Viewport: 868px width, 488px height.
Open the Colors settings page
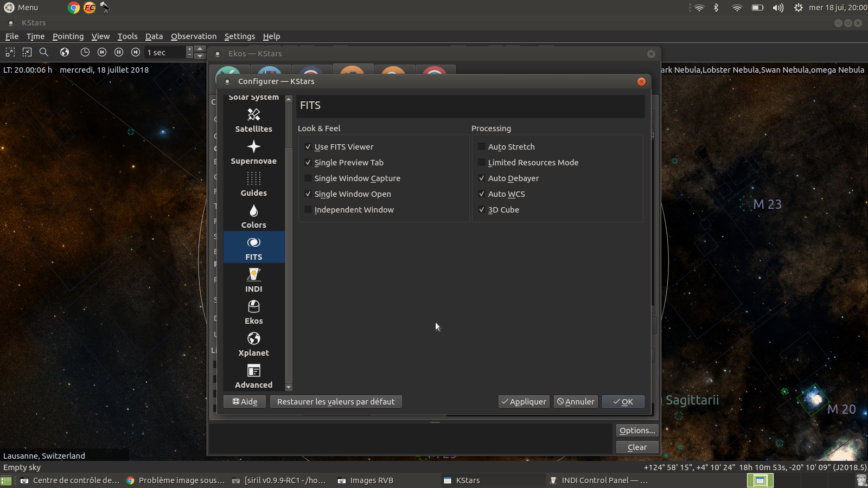pos(253,216)
